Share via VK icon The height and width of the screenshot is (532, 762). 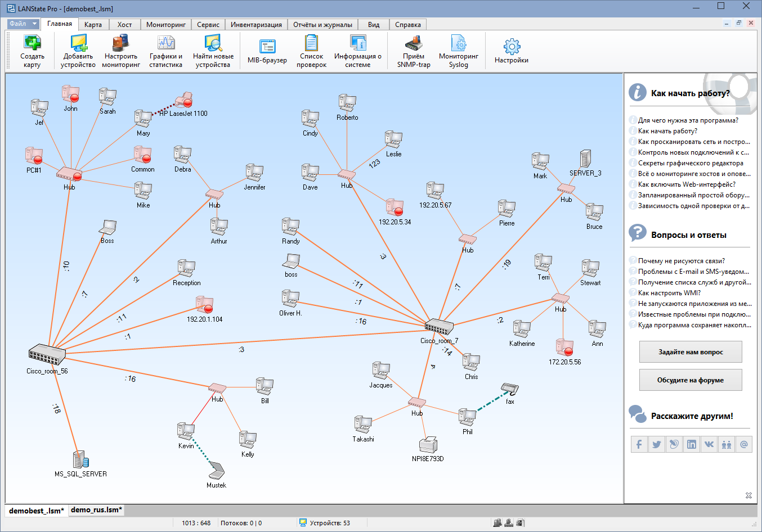709,444
